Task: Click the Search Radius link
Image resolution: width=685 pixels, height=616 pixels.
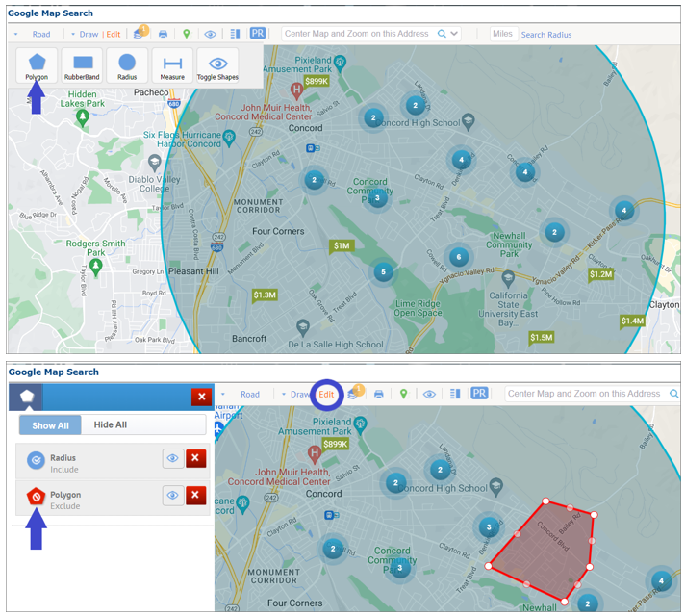Action: pos(546,35)
